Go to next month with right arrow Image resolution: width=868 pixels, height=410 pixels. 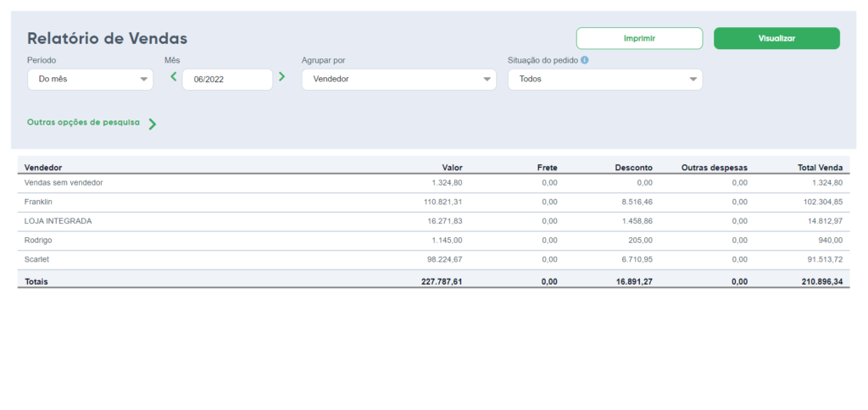281,77
